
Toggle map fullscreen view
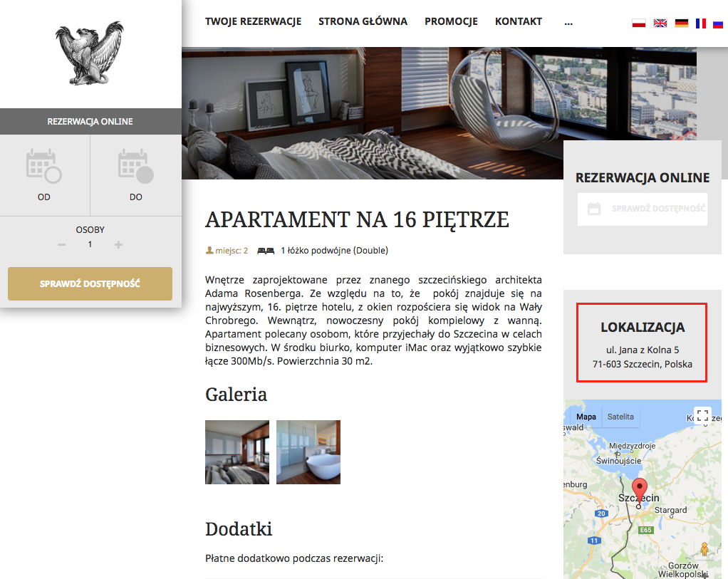pos(702,416)
